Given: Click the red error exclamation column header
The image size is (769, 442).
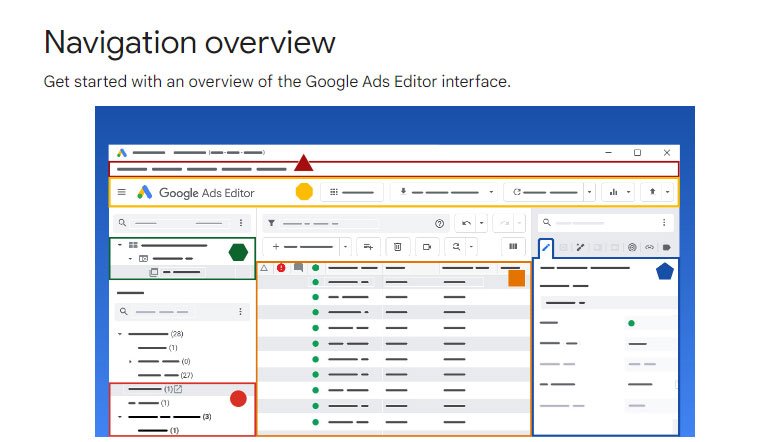Looking at the screenshot, I should click(x=281, y=268).
